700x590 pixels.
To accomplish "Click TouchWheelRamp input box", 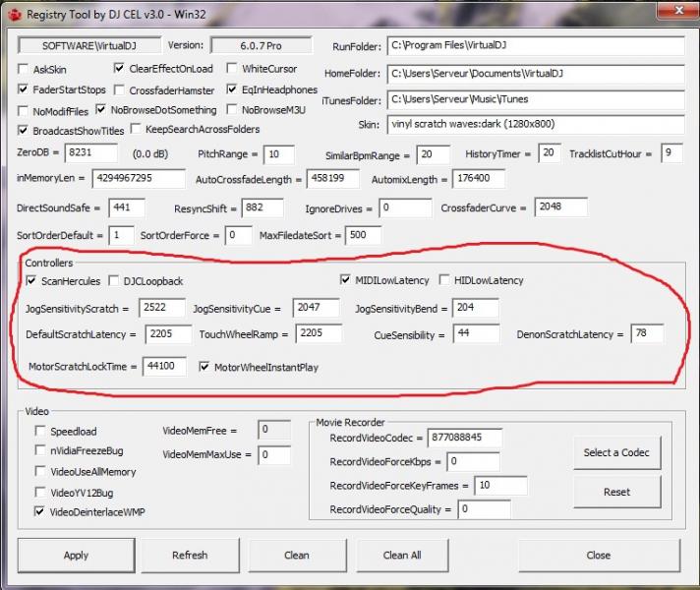I will click(x=319, y=333).
